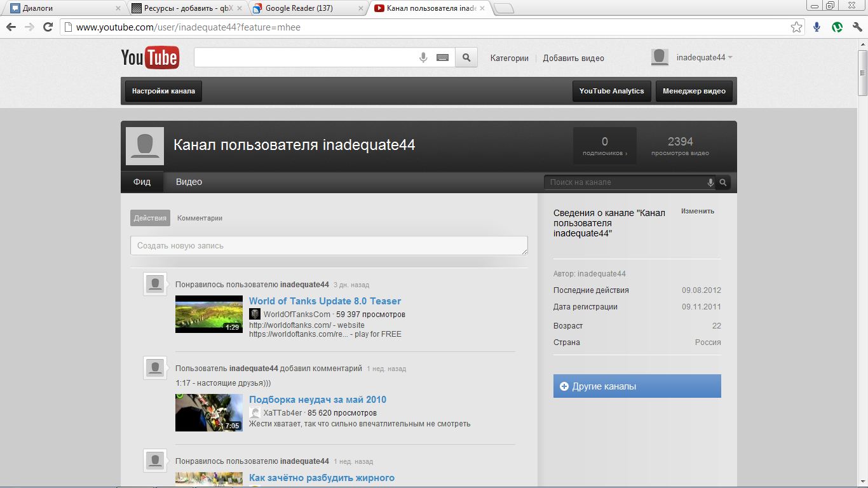Open Менеджер видео
868x488 pixels.
[x=694, y=91]
